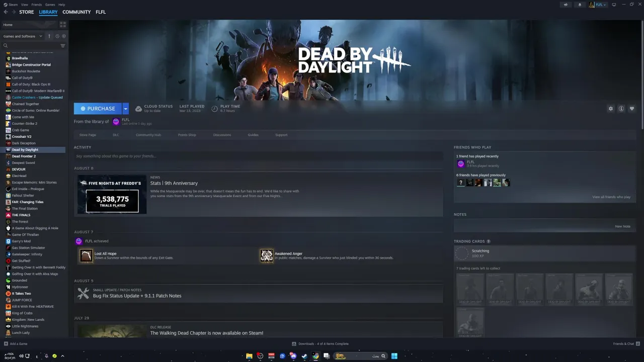Click the taskbar volume icon

click(21, 356)
